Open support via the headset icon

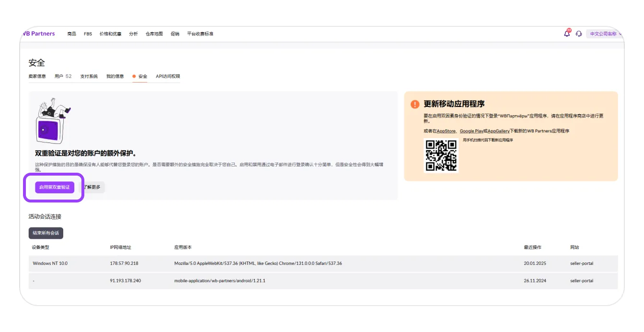coord(579,34)
